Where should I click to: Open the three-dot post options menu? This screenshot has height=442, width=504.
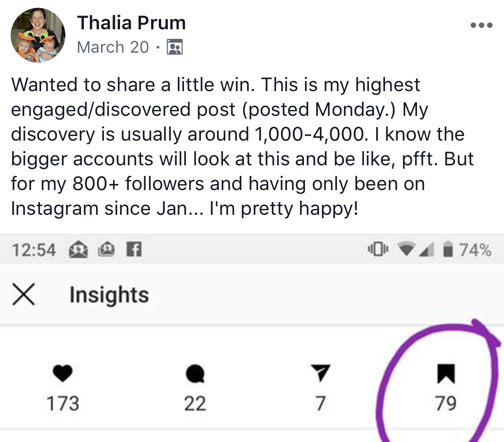[481, 25]
